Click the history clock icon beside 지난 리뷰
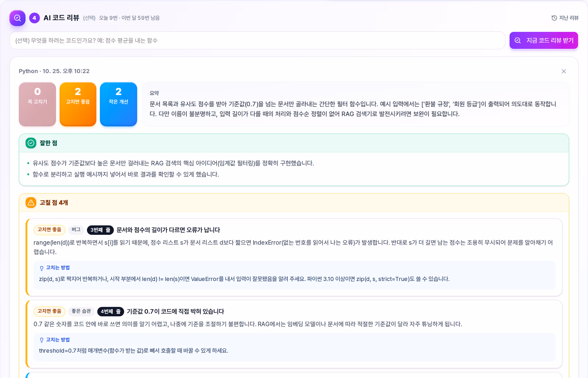 tap(554, 18)
